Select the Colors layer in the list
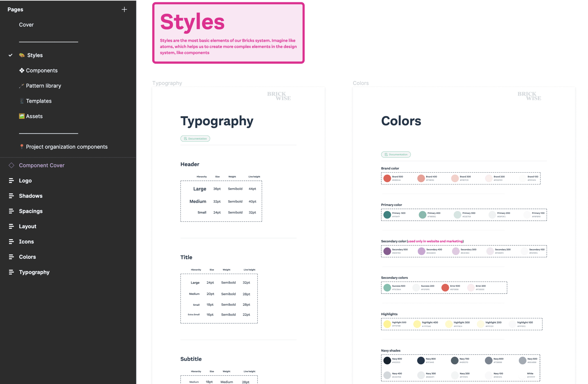588x384 pixels. (x=27, y=257)
